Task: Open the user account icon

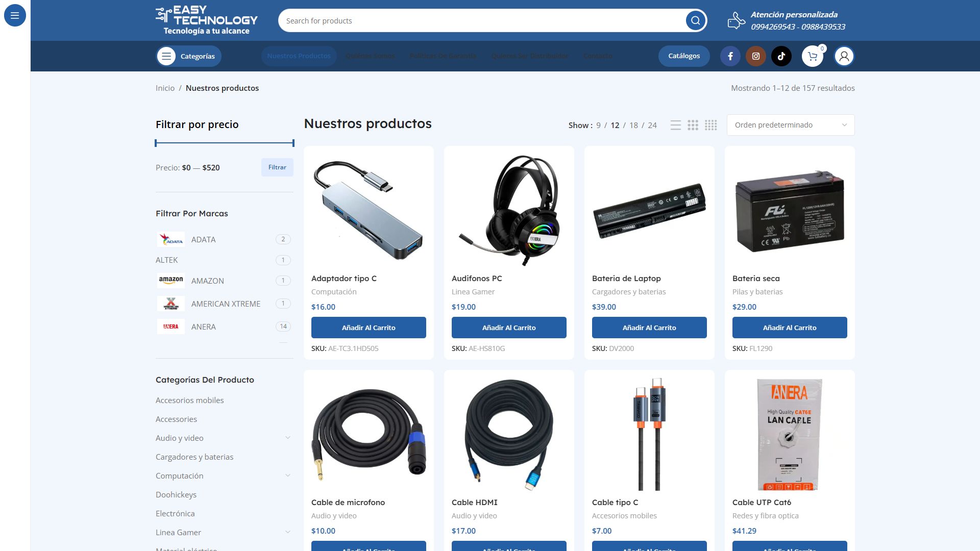Action: (844, 56)
